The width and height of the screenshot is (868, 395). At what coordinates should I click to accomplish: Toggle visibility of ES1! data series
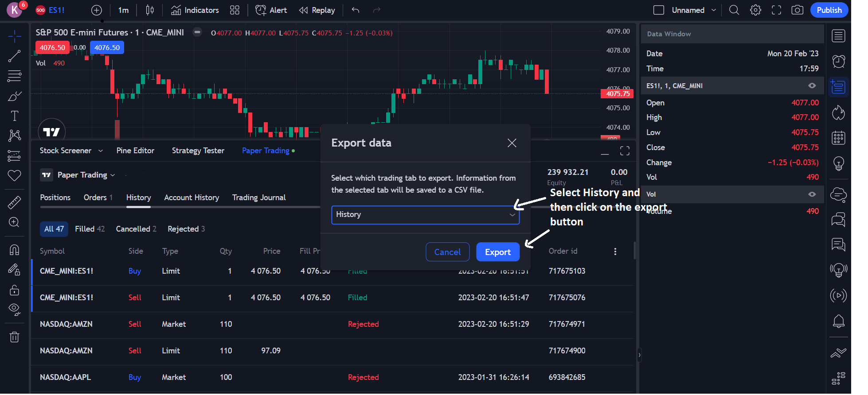click(812, 86)
